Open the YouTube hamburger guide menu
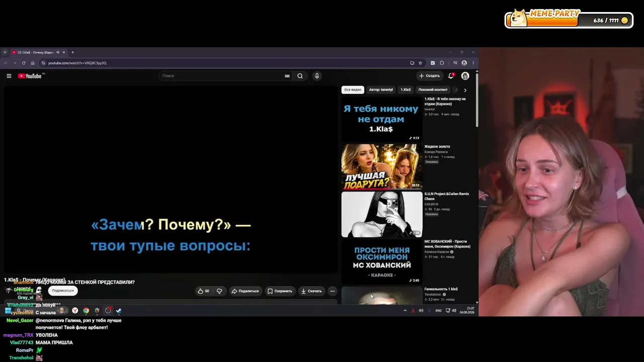644x362 pixels. pyautogui.click(x=9, y=76)
